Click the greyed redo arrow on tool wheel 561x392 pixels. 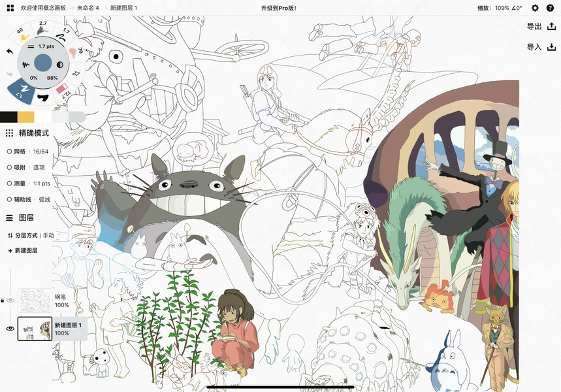tap(10, 74)
